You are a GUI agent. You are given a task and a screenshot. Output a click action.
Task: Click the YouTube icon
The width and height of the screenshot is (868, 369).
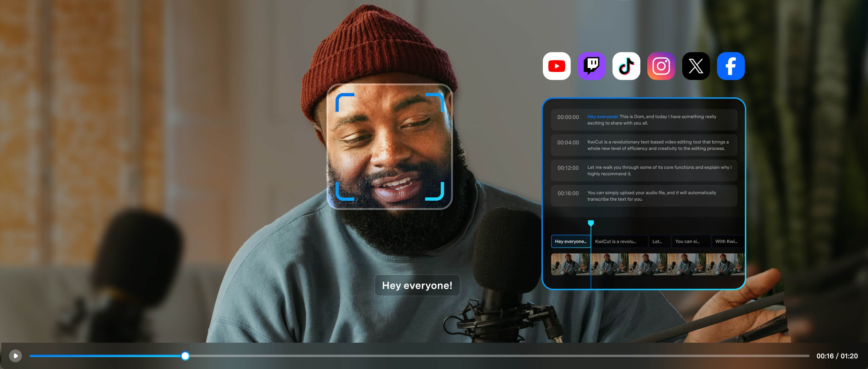[557, 66]
